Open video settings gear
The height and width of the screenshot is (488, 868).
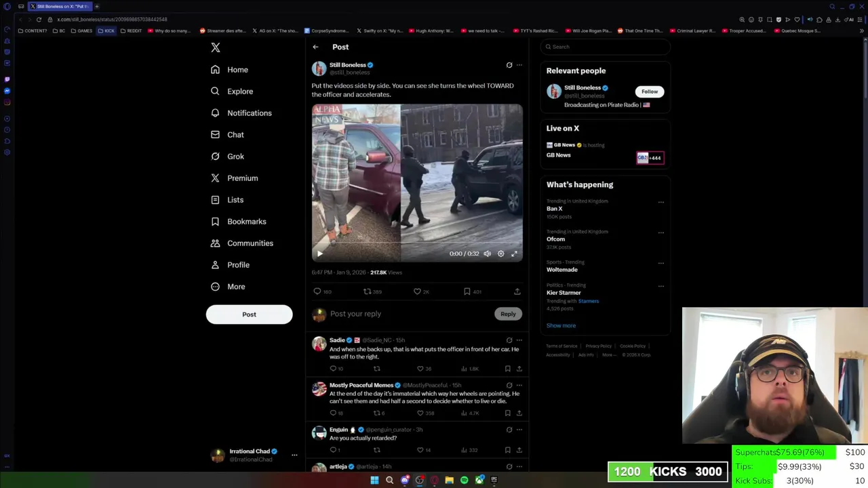coord(500,253)
